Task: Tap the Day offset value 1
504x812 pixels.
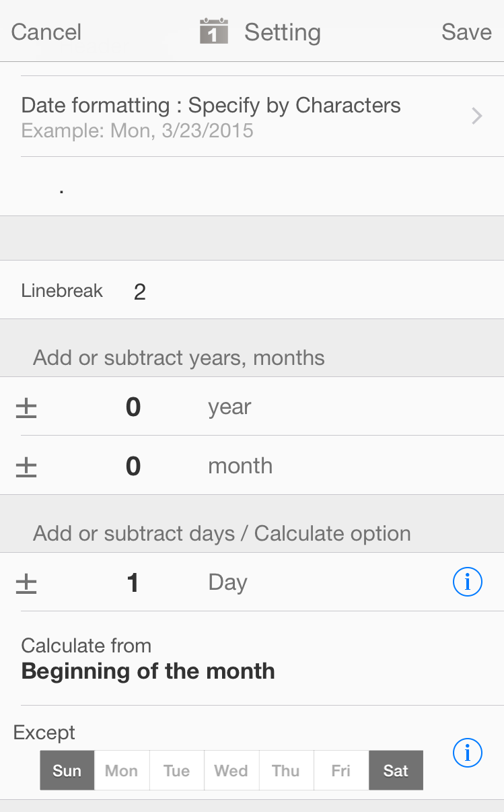Action: pyautogui.click(x=133, y=583)
